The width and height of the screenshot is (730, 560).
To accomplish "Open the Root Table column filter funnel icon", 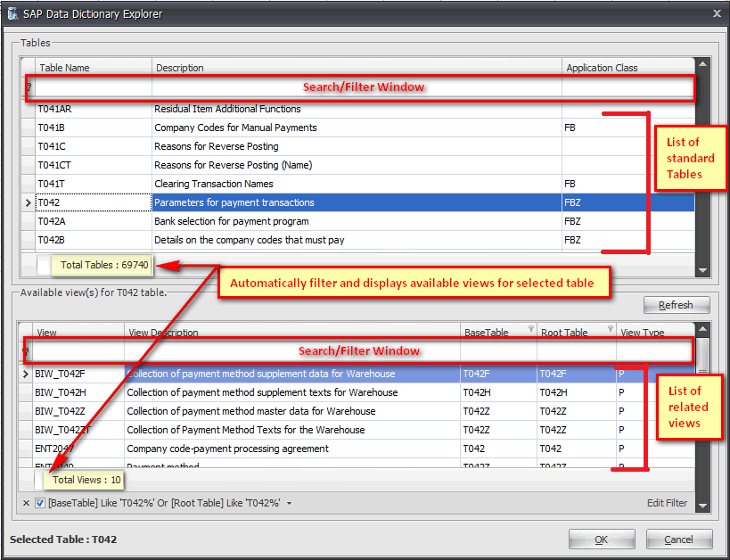I will [x=611, y=329].
